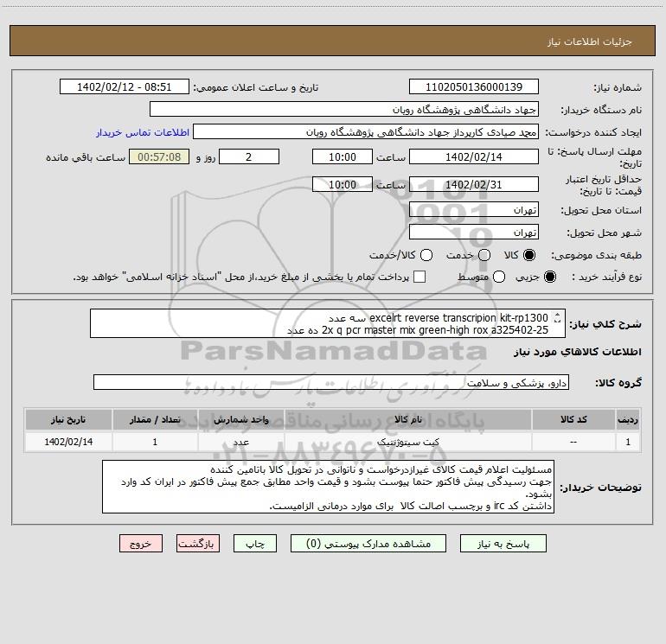Click the response deadline date 1402/02/14
The width and height of the screenshot is (666, 644).
[x=474, y=156]
